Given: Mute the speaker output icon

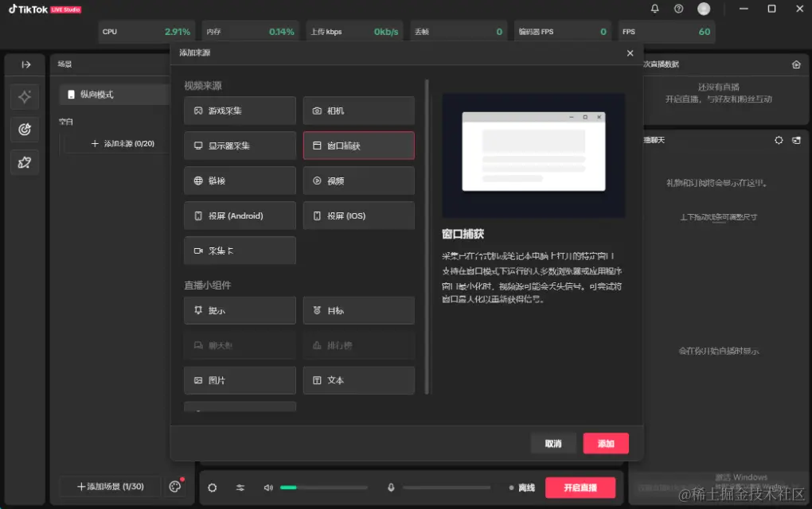Looking at the screenshot, I should click(268, 488).
